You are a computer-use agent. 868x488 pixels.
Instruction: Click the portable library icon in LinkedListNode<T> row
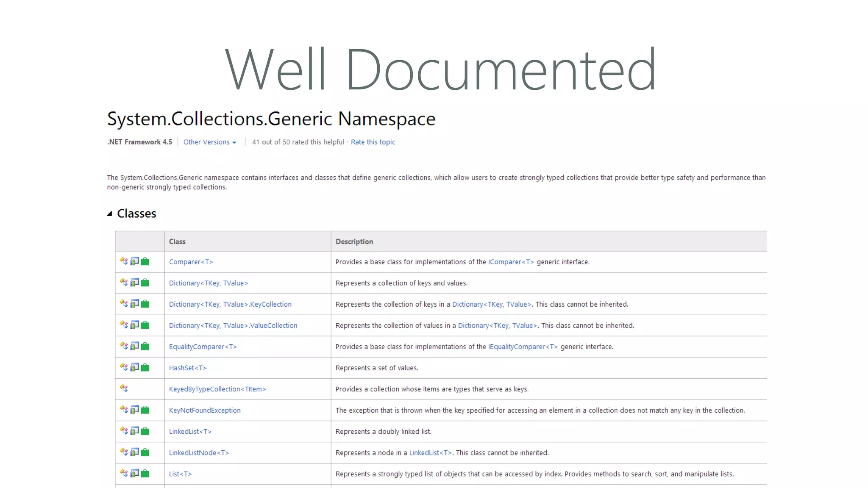click(x=134, y=452)
